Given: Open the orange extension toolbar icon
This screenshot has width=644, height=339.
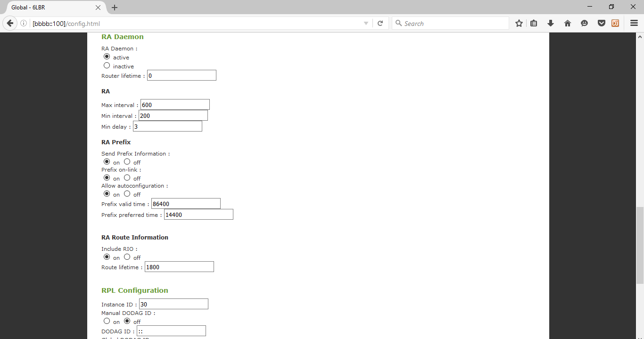Looking at the screenshot, I should point(615,23).
